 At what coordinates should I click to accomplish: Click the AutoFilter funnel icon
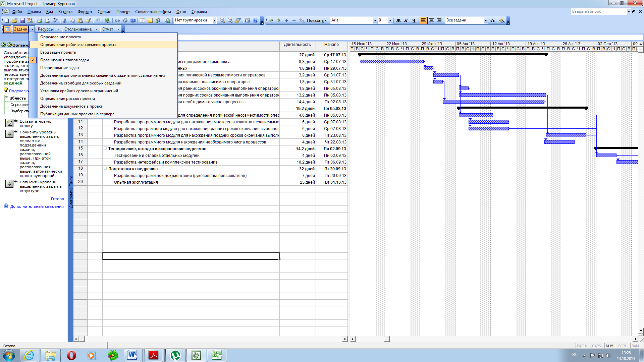click(492, 20)
